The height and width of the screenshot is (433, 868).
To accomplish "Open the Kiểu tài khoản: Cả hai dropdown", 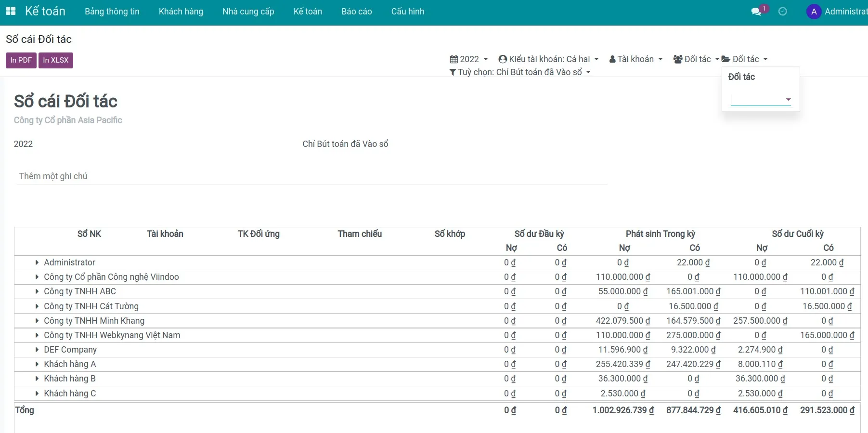I will tap(549, 59).
